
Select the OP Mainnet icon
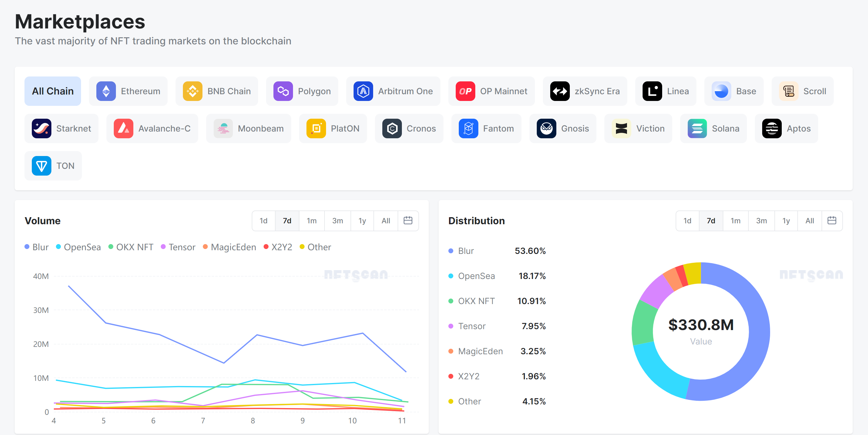(465, 91)
